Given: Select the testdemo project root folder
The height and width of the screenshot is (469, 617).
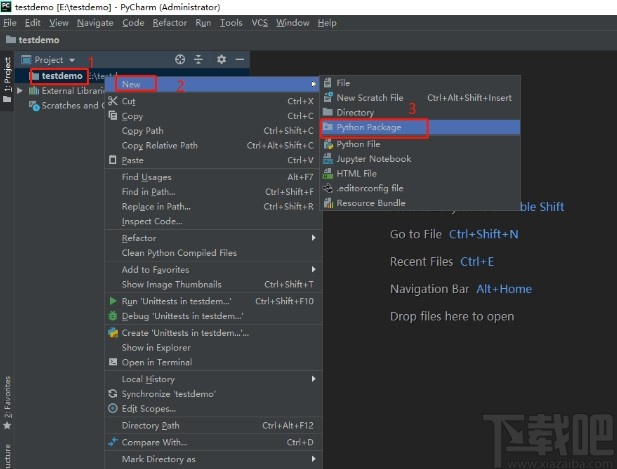Looking at the screenshot, I should coord(62,76).
